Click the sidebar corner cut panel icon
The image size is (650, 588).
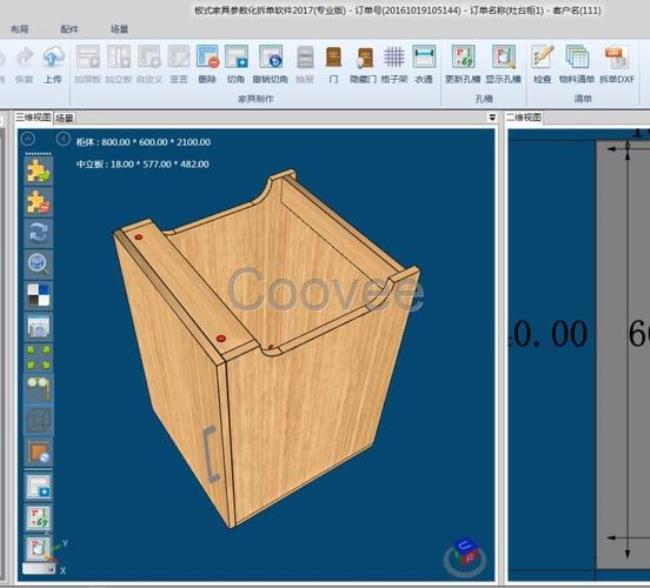coord(39,486)
